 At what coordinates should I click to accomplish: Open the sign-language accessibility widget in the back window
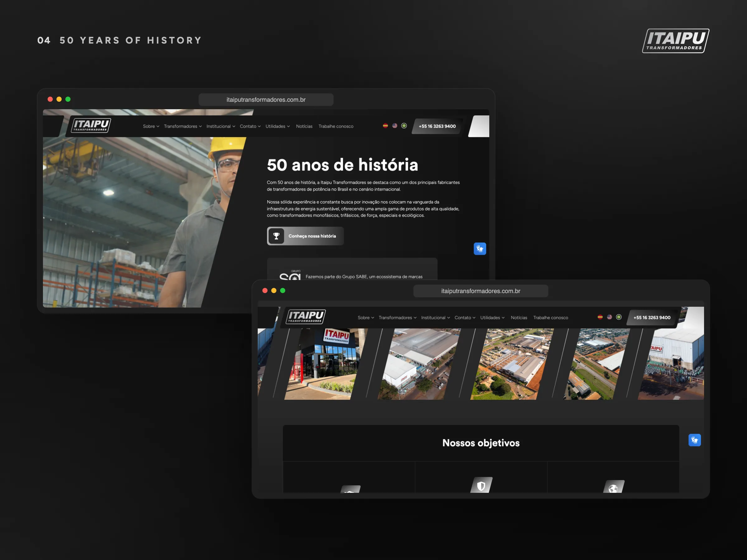[480, 249]
